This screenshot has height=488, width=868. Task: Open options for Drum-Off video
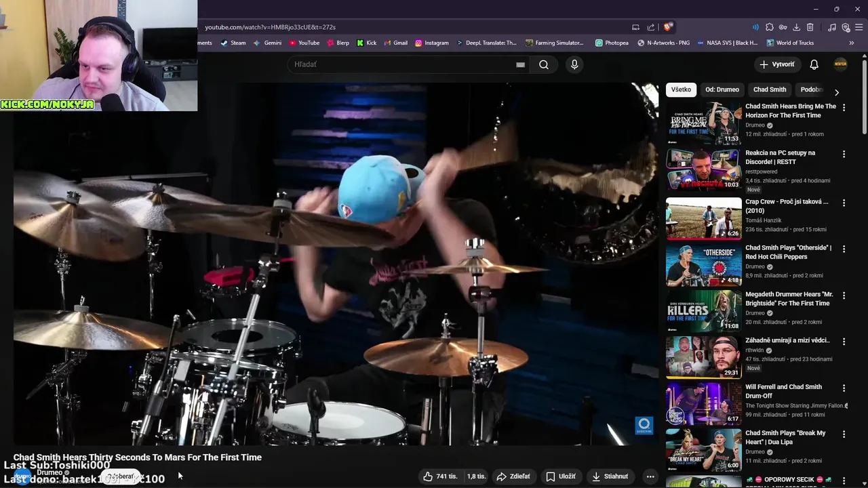[x=844, y=388]
